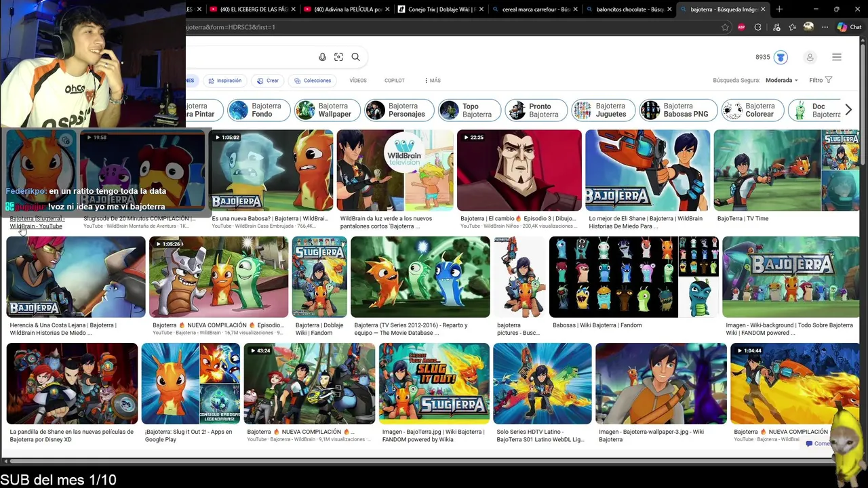This screenshot has width=868, height=488.
Task: Open Copilot Chat button
Action: tap(849, 27)
